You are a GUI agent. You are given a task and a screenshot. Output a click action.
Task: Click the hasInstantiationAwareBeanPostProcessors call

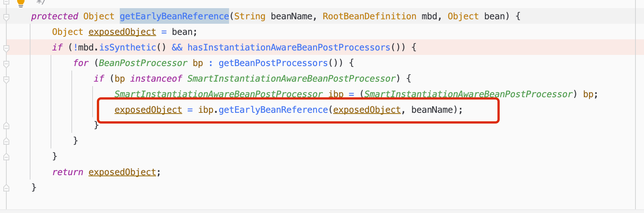[289, 47]
